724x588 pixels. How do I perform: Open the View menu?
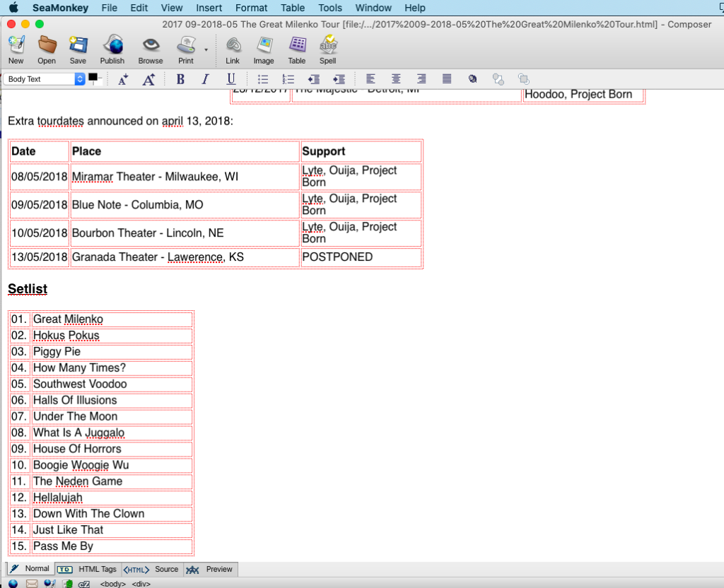pos(172,8)
